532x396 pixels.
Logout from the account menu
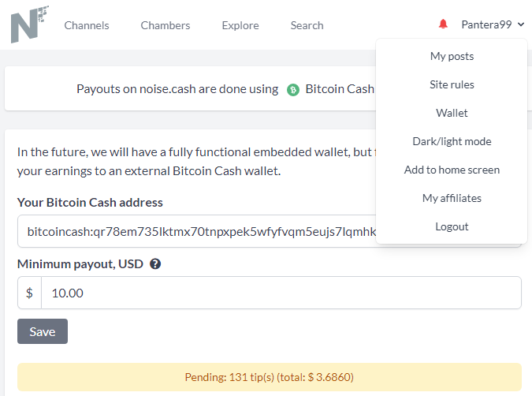[x=452, y=226]
